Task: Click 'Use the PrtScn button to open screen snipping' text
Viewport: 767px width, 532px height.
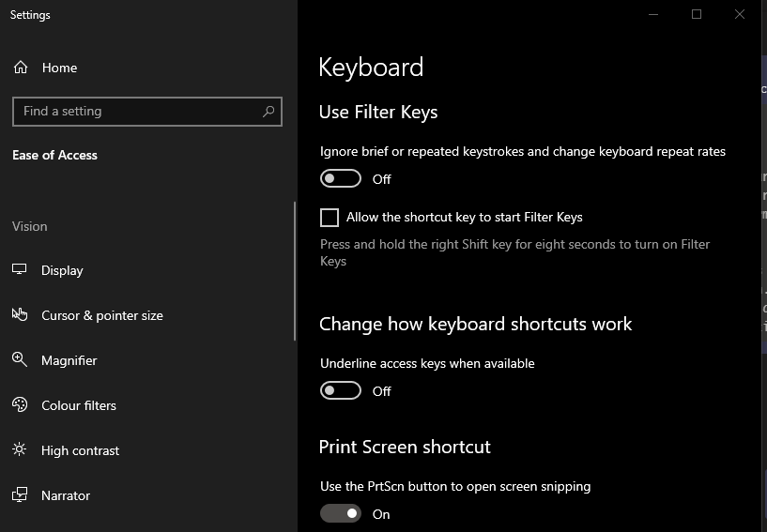Action: 455,487
